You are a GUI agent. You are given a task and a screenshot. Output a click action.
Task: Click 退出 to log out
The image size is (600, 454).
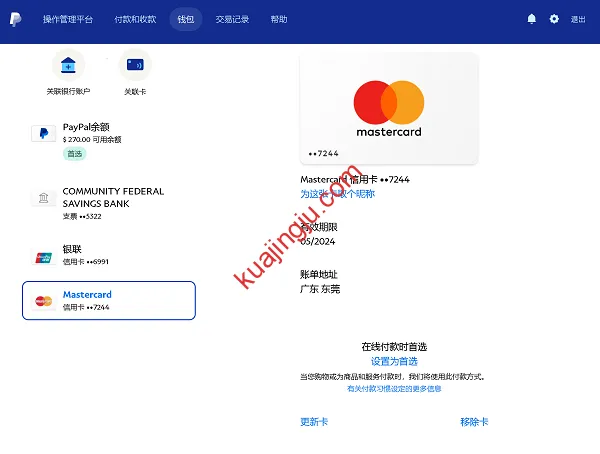pos(578,19)
